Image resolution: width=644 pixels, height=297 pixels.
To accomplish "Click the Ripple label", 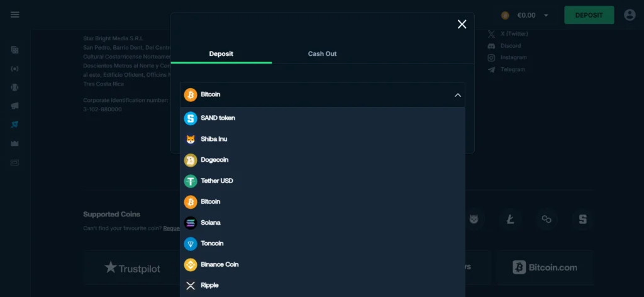I will (x=209, y=286).
